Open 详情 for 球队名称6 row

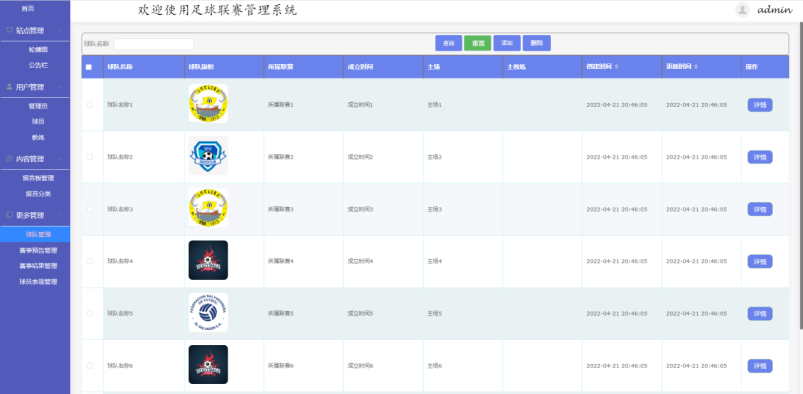760,366
